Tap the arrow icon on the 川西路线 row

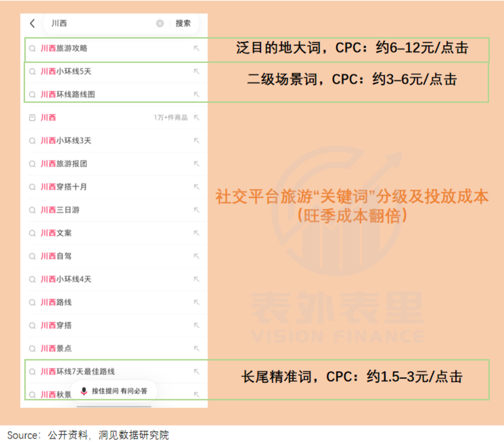(x=196, y=303)
